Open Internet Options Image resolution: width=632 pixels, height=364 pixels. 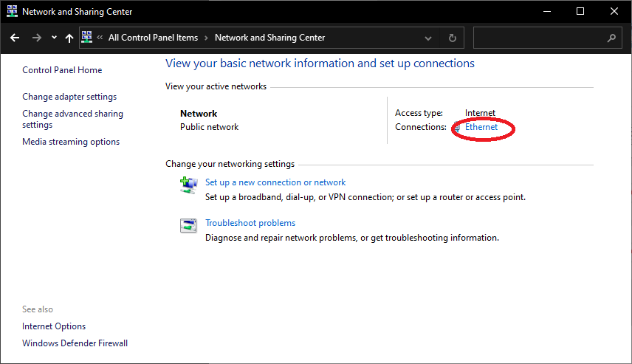(54, 326)
